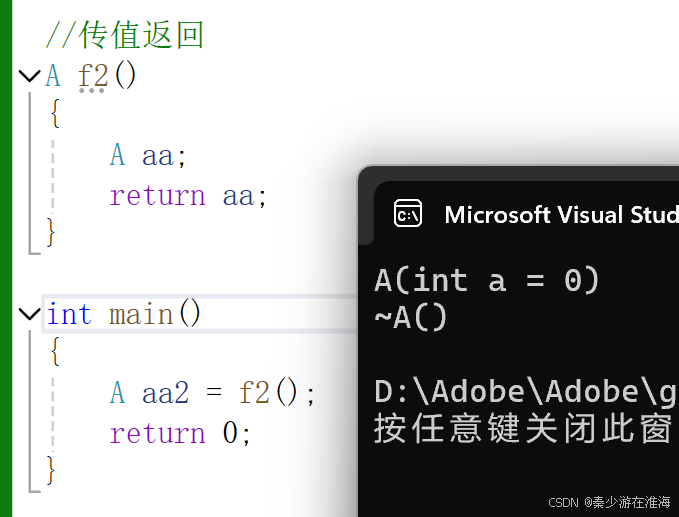Image resolution: width=679 pixels, height=517 pixels.
Task: Collapse the main function fold chevron
Action: (30, 313)
